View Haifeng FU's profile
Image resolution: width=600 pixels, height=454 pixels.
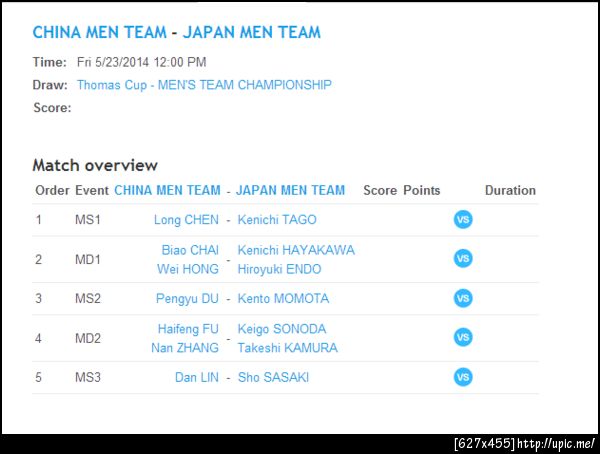coord(188,329)
